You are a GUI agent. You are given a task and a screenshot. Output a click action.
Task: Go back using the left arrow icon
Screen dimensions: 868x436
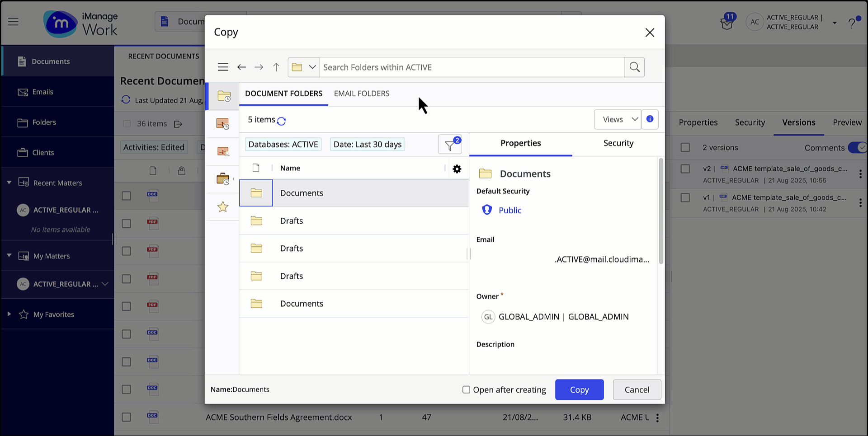tap(241, 67)
